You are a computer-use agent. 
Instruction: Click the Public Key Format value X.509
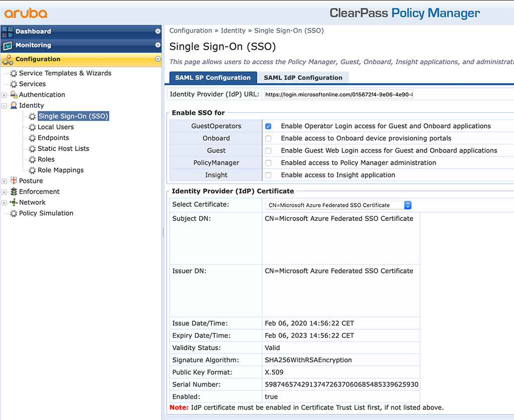274,372
